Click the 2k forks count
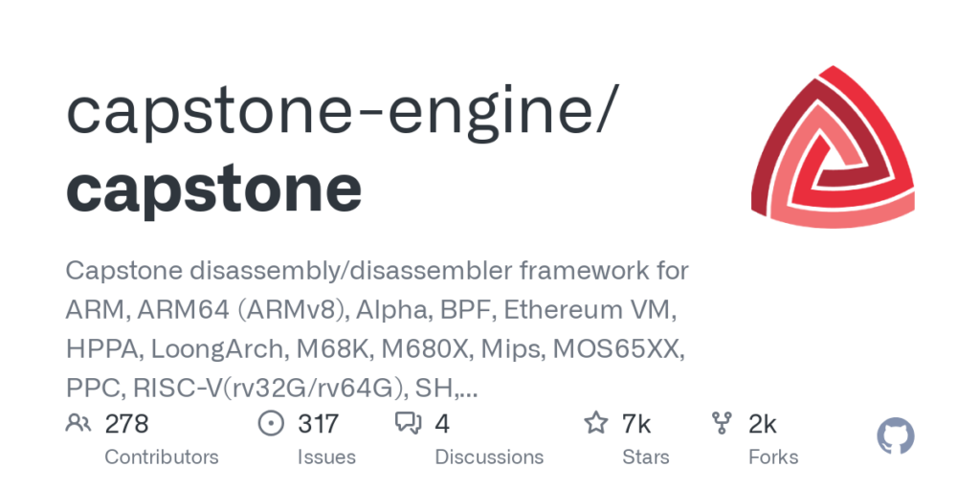This screenshot has width=980, height=490. [x=763, y=423]
